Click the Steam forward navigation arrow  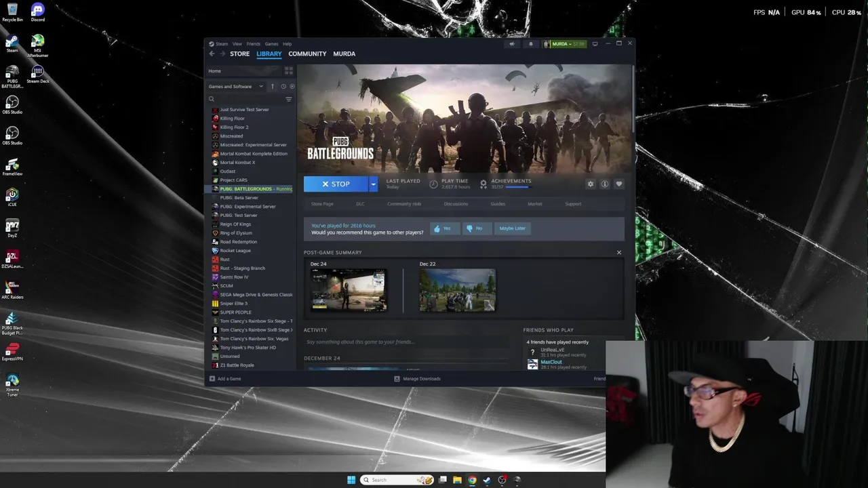tap(222, 54)
